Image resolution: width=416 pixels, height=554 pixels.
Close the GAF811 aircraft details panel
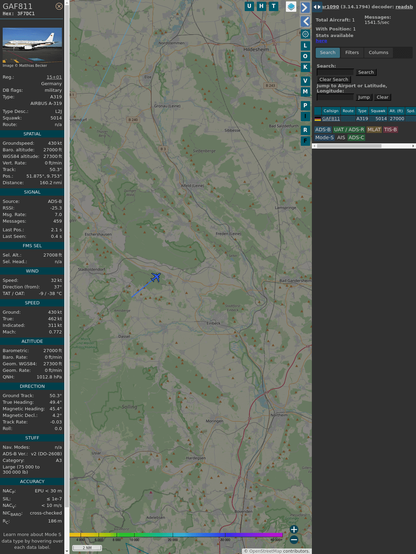(x=59, y=6)
